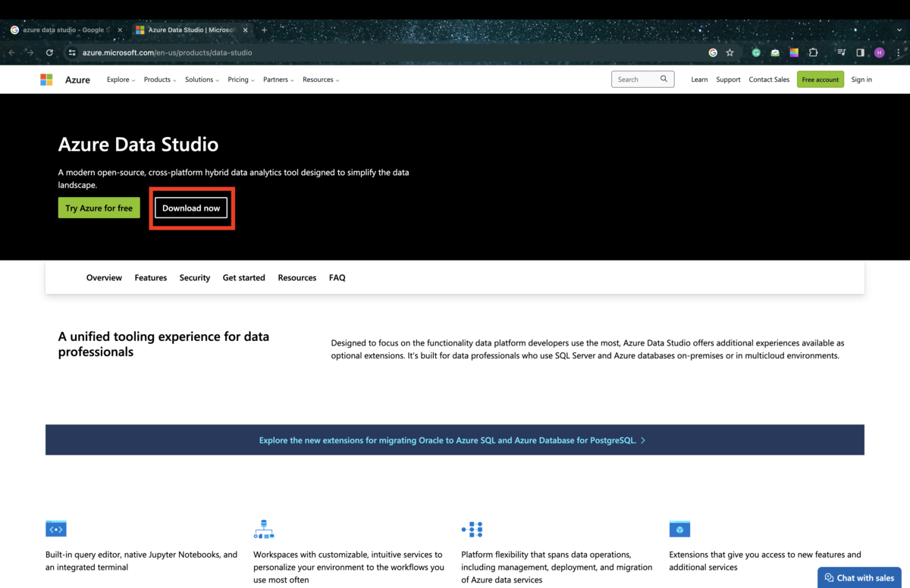Image resolution: width=910 pixels, height=588 pixels.
Task: Click the Extensions feature icon above the description
Action: click(x=679, y=528)
